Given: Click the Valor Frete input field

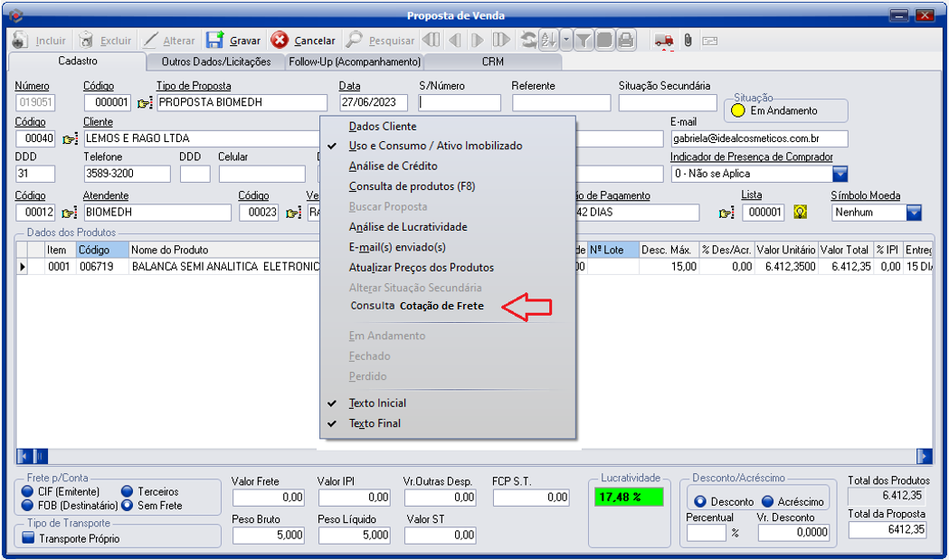Looking at the screenshot, I should pos(268,497).
